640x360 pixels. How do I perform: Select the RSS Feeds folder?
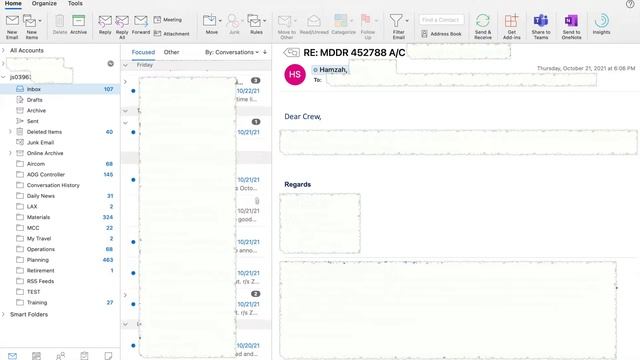60,281
